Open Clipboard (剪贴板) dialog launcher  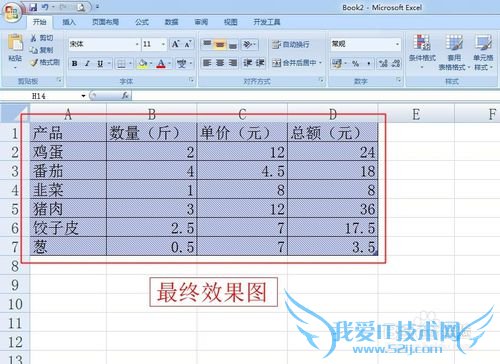click(x=59, y=80)
